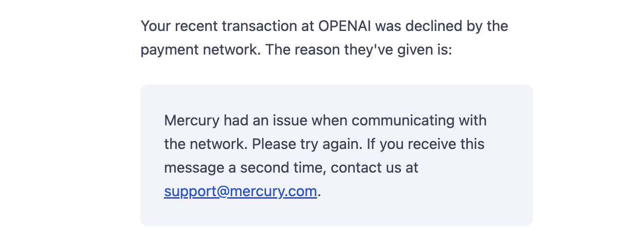Click the words 'contact us at'
The image size is (644, 237).
tap(375, 168)
